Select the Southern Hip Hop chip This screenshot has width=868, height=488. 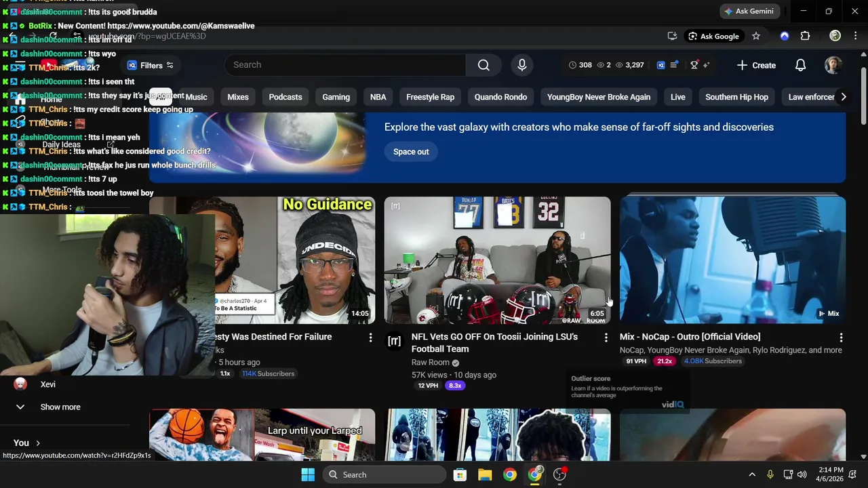click(736, 97)
